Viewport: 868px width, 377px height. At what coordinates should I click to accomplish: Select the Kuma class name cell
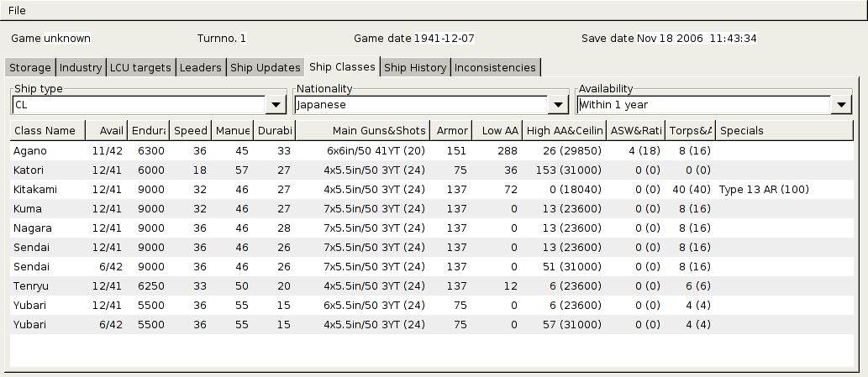[48, 209]
